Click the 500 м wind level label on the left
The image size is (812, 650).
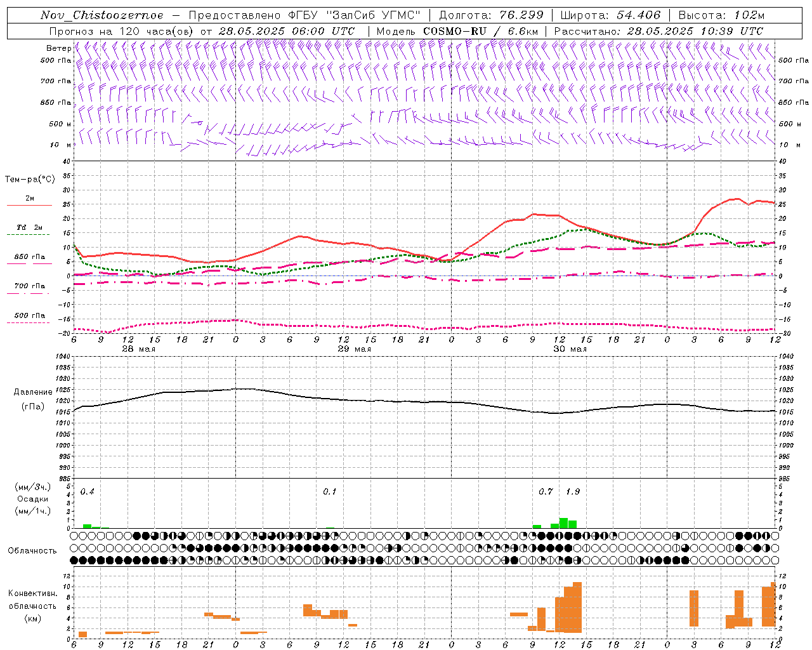click(60, 124)
